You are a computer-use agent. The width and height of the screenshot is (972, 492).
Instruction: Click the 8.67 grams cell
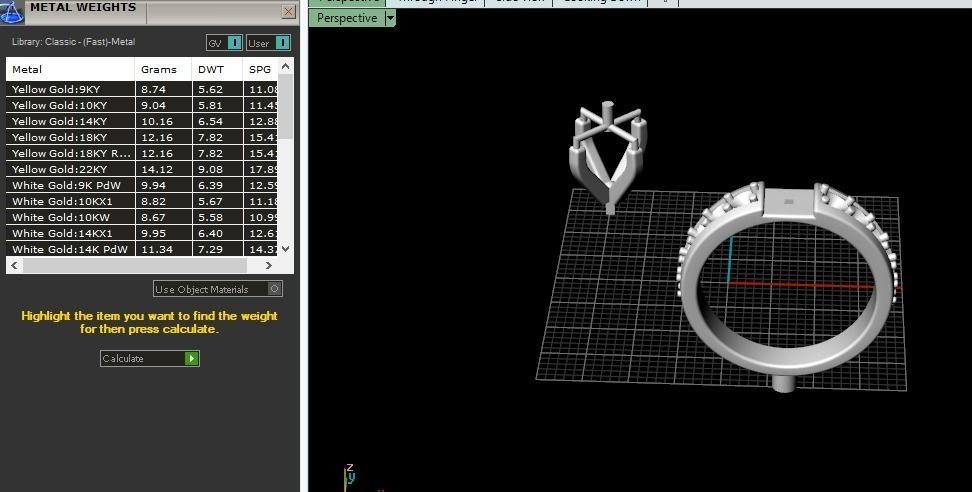(x=163, y=217)
